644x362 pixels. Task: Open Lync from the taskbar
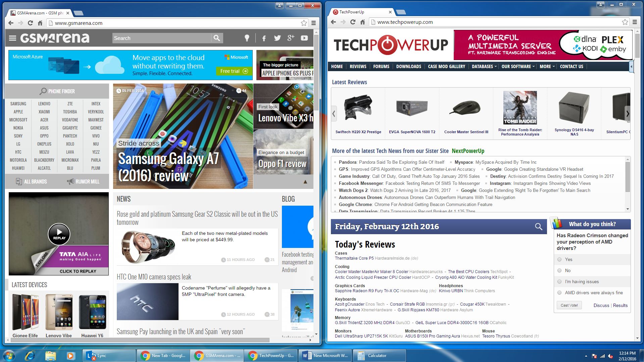coord(109,355)
